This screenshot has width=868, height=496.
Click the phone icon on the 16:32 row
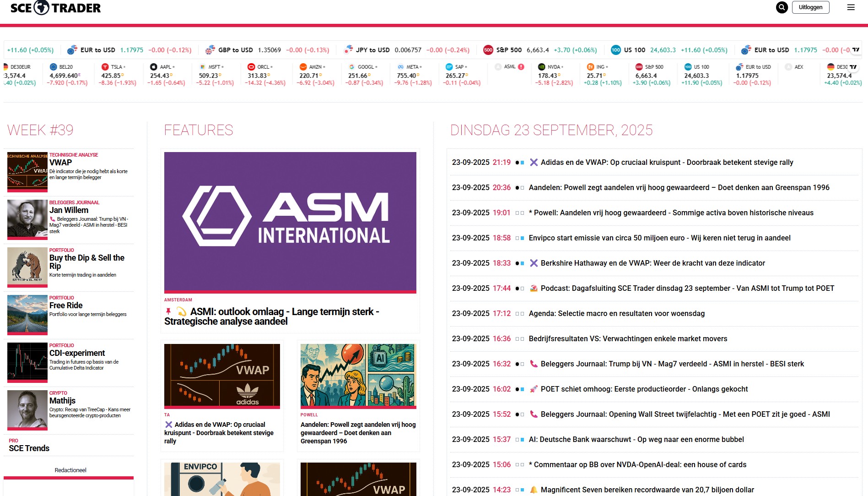(x=534, y=364)
